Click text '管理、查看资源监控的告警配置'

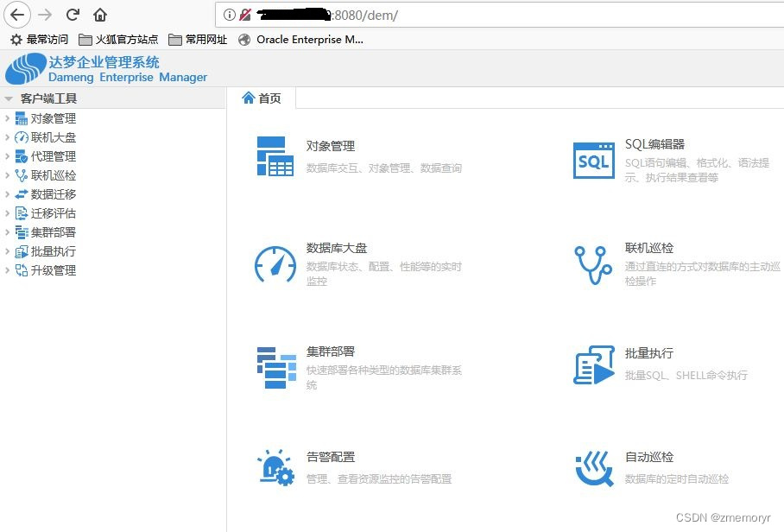click(379, 479)
